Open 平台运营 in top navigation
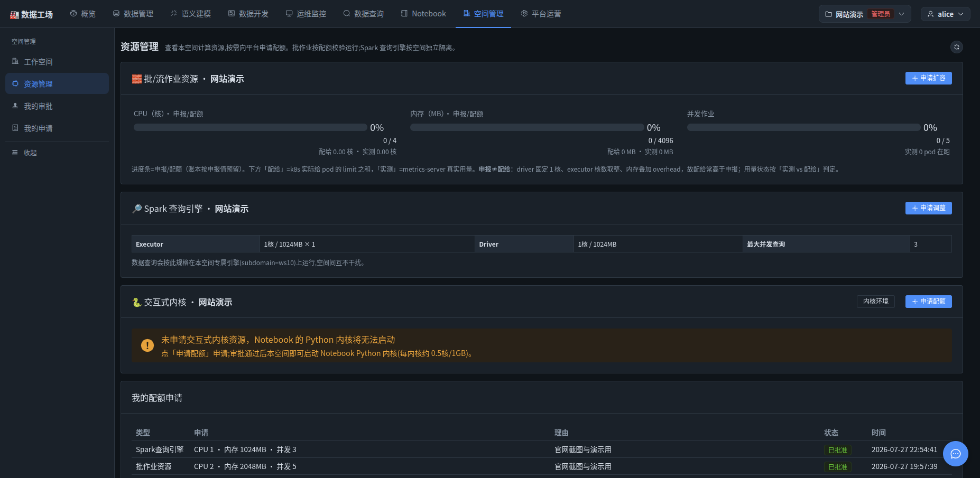The height and width of the screenshot is (478, 980). click(x=541, y=14)
